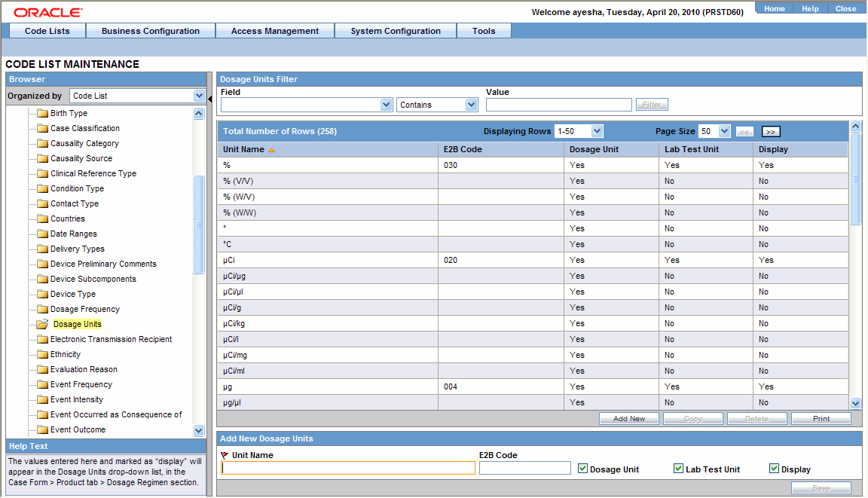This screenshot has height=498, width=868.
Task: Open the Contains condition dropdown
Action: [471, 105]
